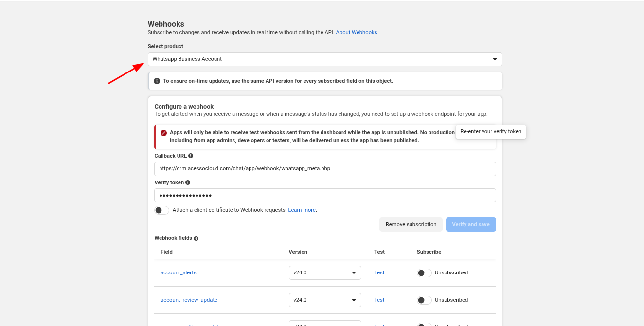Image resolution: width=644 pixels, height=326 pixels.
Task: Subscribe to the account_review_update field
Action: click(424, 300)
